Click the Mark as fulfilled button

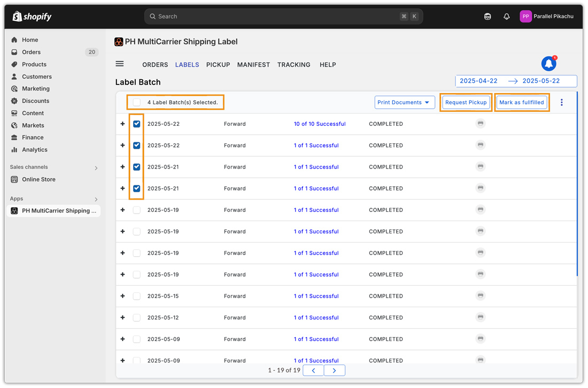(522, 103)
